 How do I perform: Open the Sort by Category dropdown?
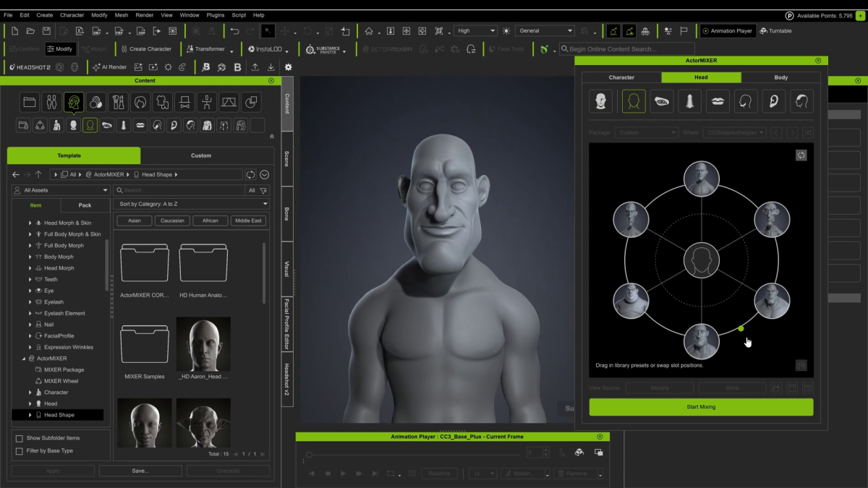click(x=191, y=205)
